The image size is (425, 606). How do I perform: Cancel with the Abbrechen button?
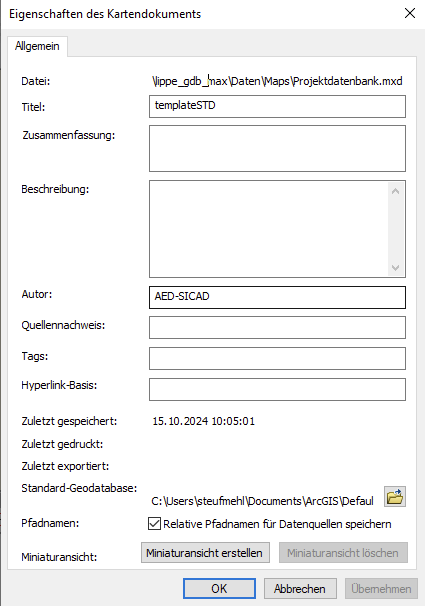coord(300,589)
